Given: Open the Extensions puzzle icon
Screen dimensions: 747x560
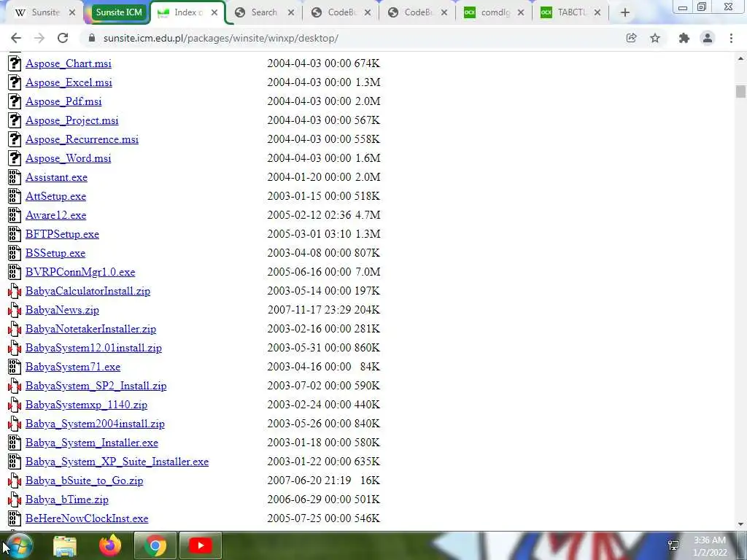Looking at the screenshot, I should click(x=684, y=38).
